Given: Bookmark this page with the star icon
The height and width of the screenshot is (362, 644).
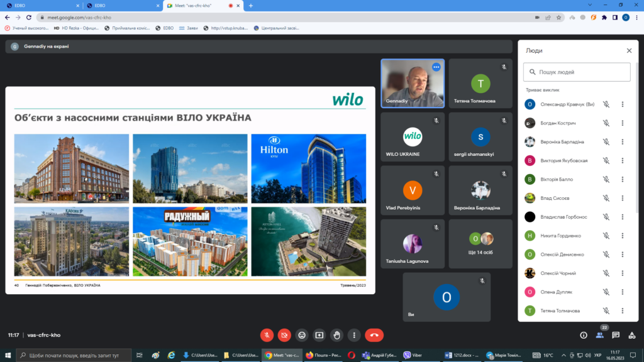Looking at the screenshot, I should coord(558,18).
